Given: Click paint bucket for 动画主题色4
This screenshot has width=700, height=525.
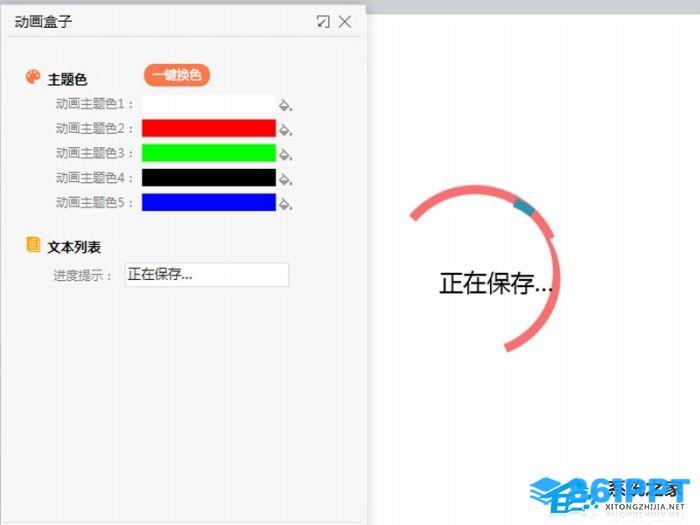Looking at the screenshot, I should point(285,179).
